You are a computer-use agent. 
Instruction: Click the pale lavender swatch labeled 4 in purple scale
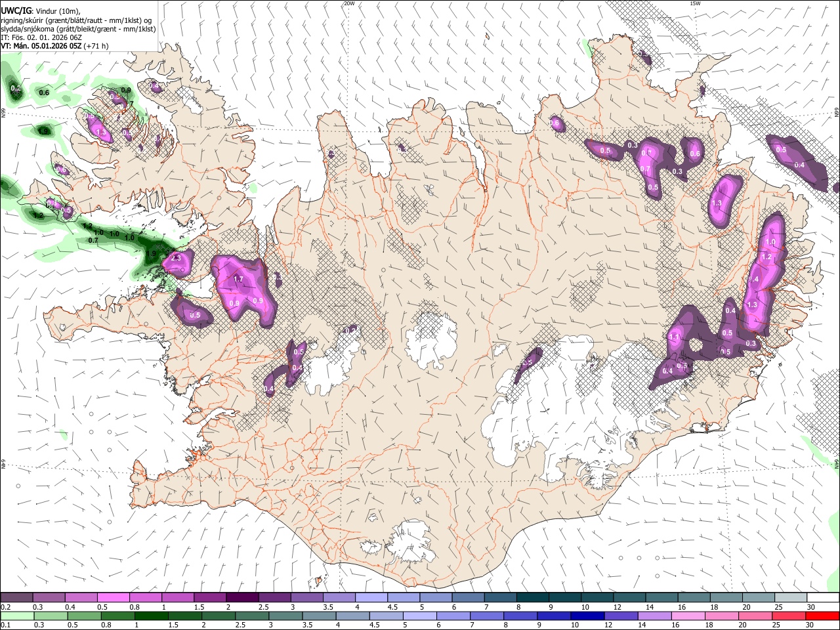(x=370, y=598)
